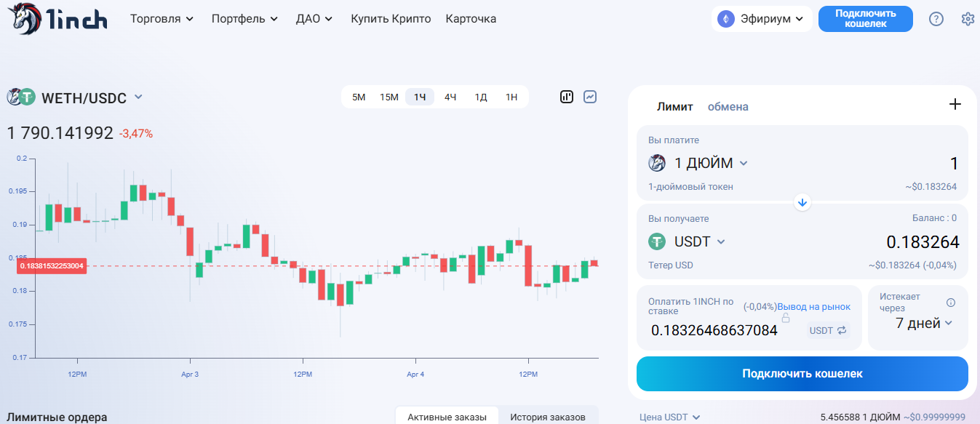Screen dimensions: 980x424
Task: Click the red price marker 0.18381532253004
Action: click(x=52, y=266)
